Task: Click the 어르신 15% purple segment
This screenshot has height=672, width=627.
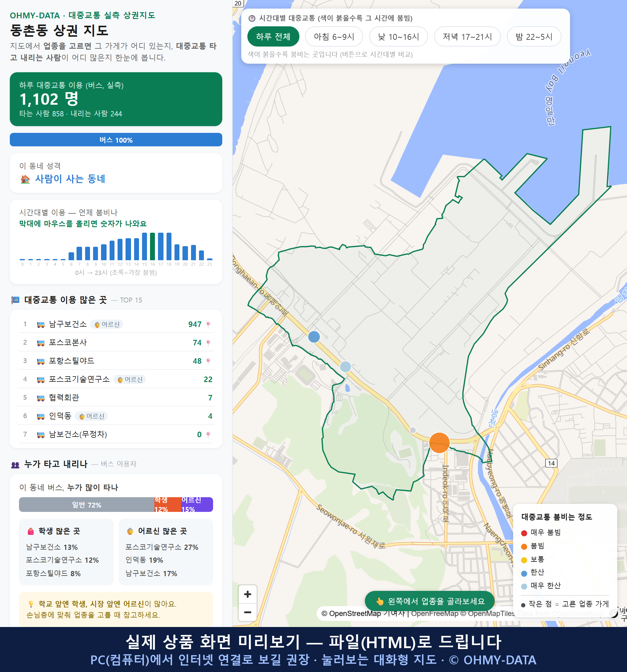Action: 197,505
